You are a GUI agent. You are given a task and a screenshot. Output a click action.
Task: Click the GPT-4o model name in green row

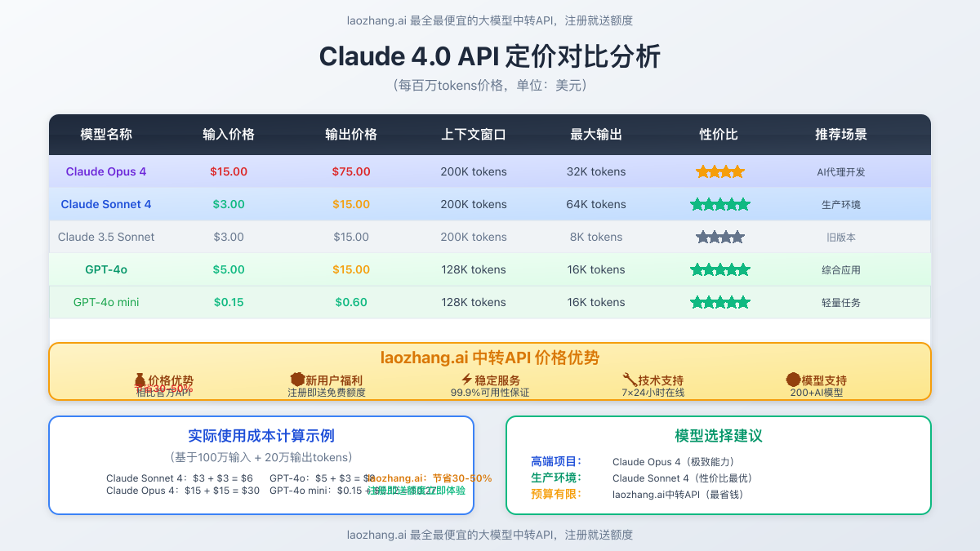tap(106, 269)
